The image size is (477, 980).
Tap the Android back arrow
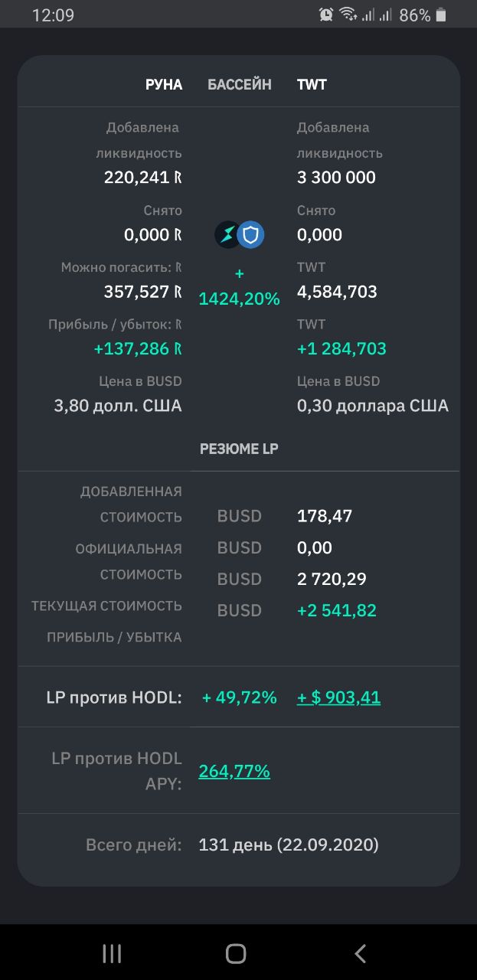click(361, 953)
